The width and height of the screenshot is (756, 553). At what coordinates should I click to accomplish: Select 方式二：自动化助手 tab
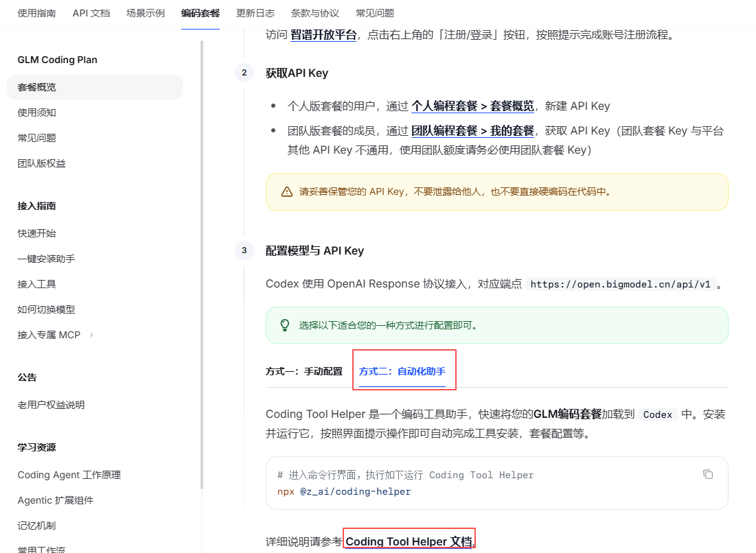[402, 371]
